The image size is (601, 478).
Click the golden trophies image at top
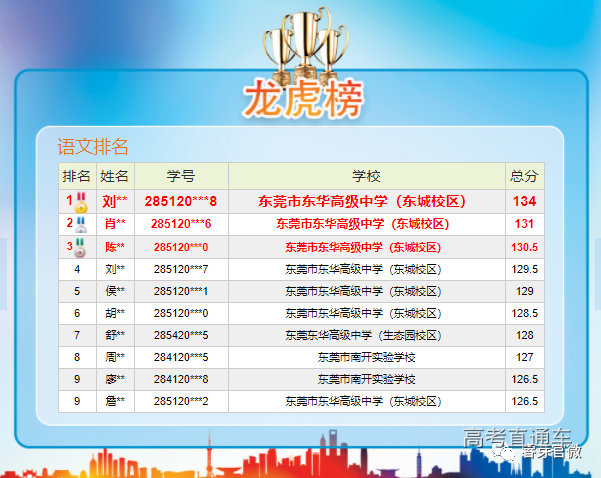(x=300, y=45)
